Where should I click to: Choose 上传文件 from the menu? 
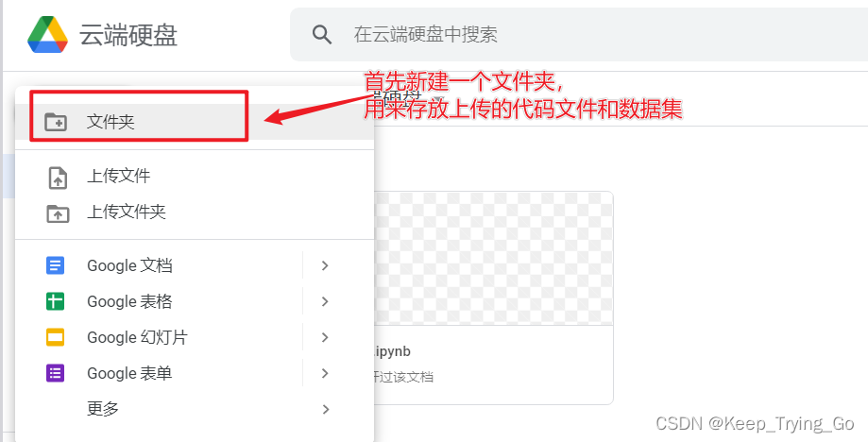pyautogui.click(x=195, y=177)
